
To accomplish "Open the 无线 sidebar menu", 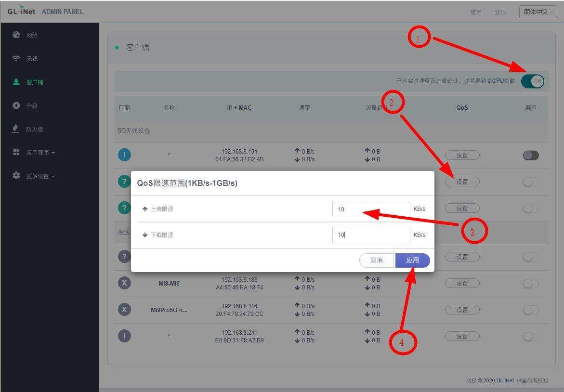I will tap(32, 59).
